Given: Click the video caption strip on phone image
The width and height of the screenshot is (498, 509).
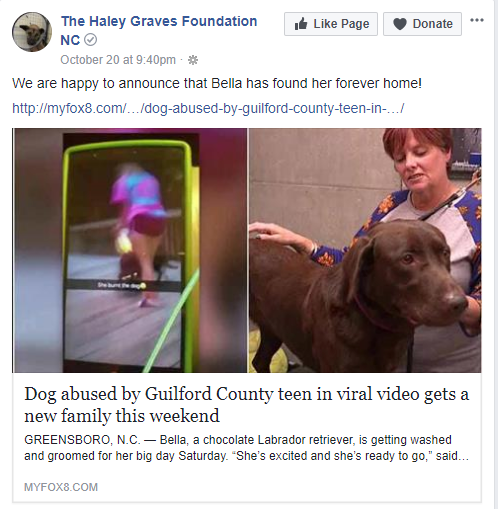Looking at the screenshot, I should coord(123,285).
